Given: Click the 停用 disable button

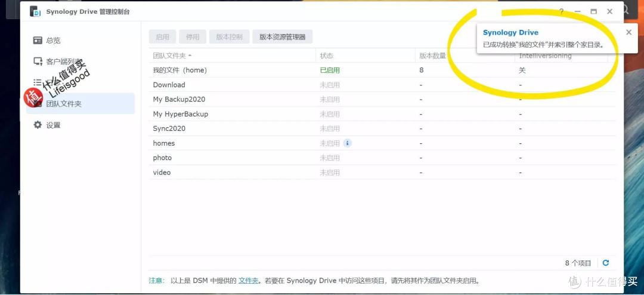Looking at the screenshot, I should tap(193, 36).
